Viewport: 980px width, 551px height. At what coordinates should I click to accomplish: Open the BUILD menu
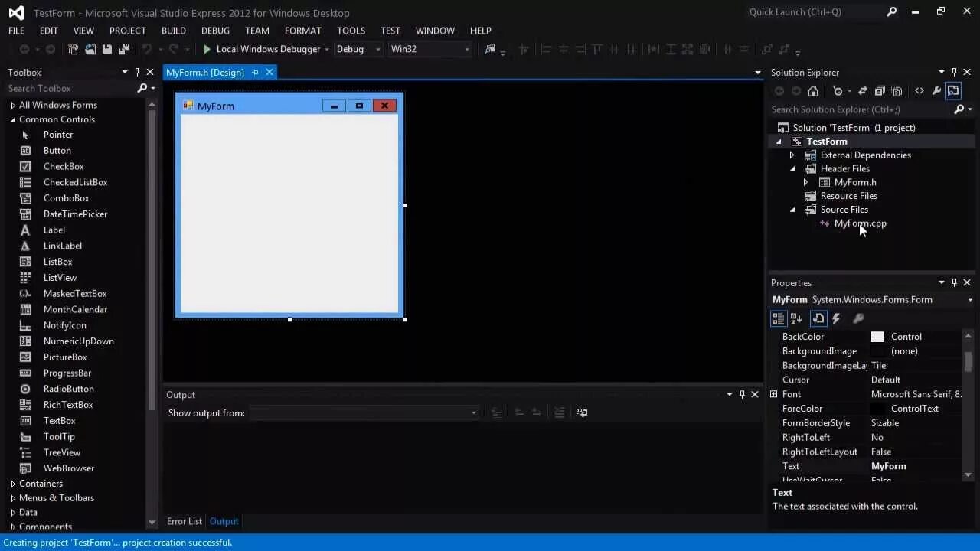coord(174,31)
